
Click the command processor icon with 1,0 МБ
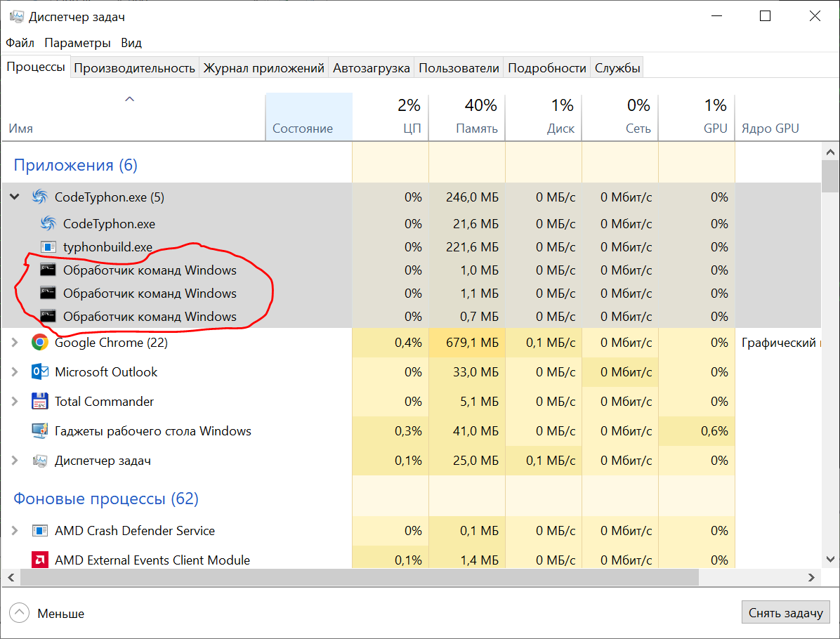[48, 270]
